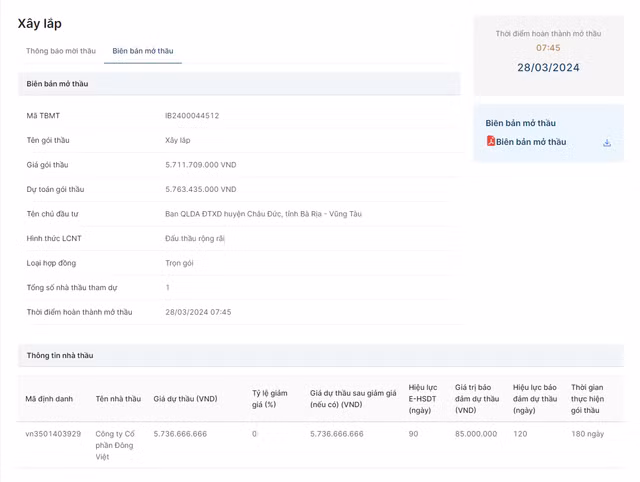Screen dimensions: 640x482
Task: Select contractor name Công ty Cổ phần Đông Việt
Action: point(115,445)
